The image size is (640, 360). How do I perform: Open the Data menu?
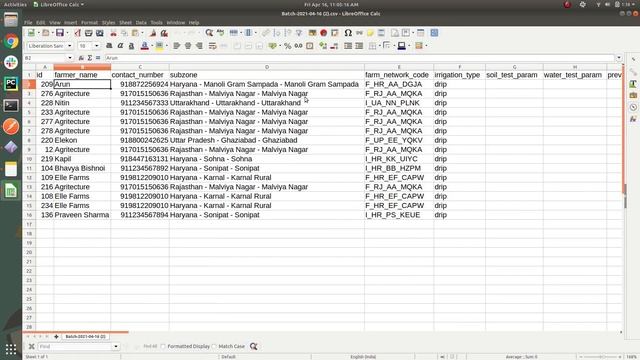[x=141, y=23]
